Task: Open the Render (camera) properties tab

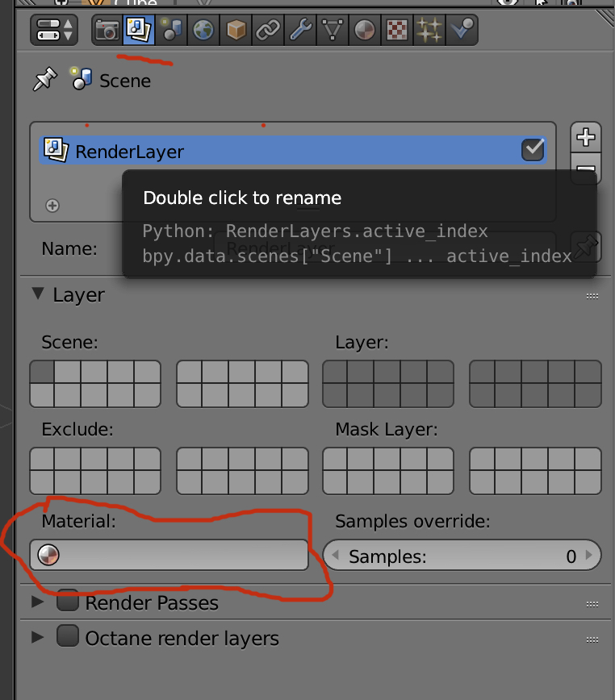Action: tap(107, 31)
